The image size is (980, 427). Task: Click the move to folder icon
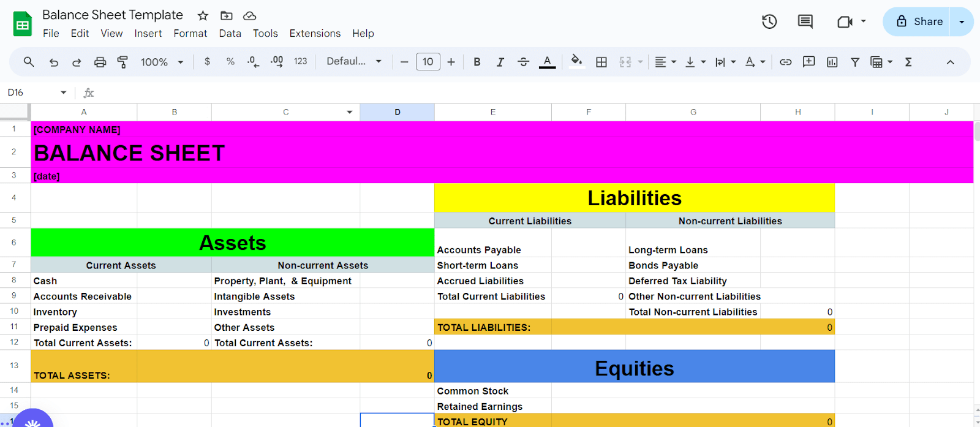[226, 15]
